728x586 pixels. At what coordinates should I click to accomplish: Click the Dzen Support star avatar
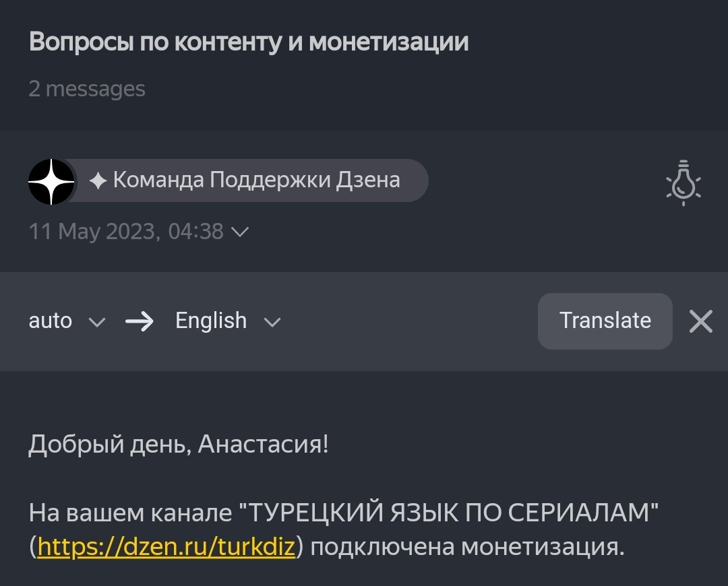(x=51, y=181)
